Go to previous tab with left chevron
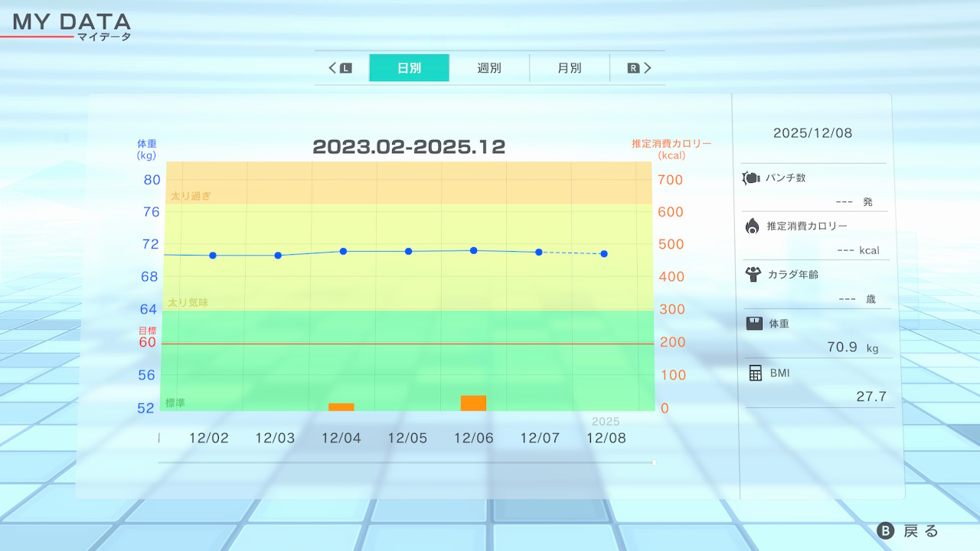Screen dimensions: 980x551 click(x=333, y=68)
